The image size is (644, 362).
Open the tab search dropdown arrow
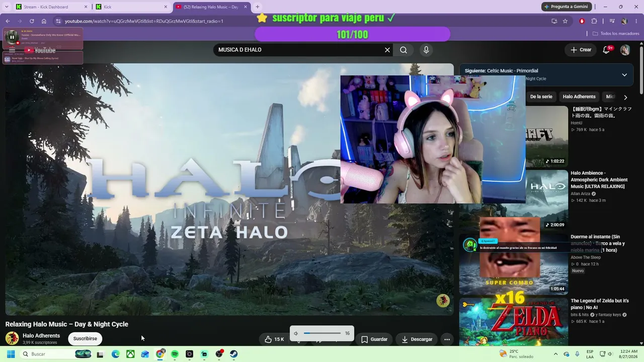7,7
